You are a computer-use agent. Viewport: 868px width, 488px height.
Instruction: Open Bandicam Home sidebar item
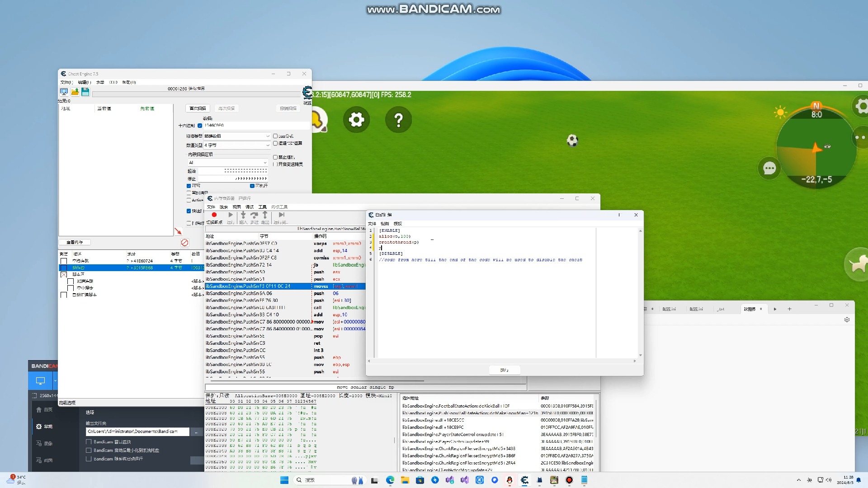tap(45, 410)
